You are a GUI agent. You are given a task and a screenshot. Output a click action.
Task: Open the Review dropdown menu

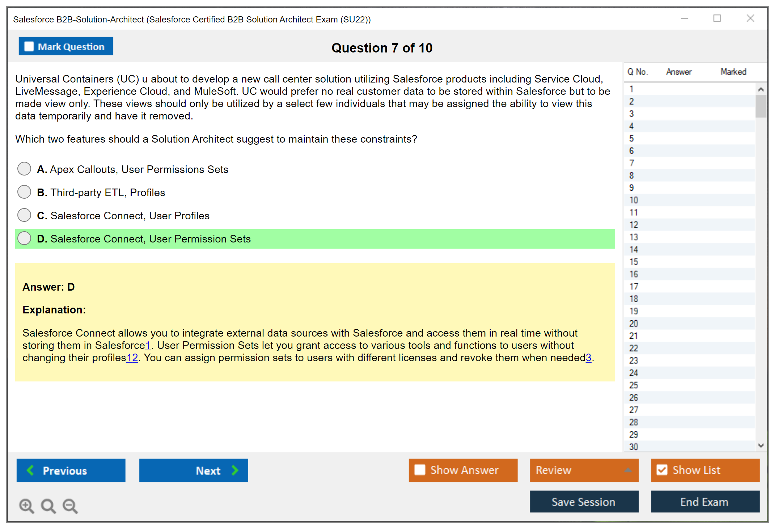point(584,470)
